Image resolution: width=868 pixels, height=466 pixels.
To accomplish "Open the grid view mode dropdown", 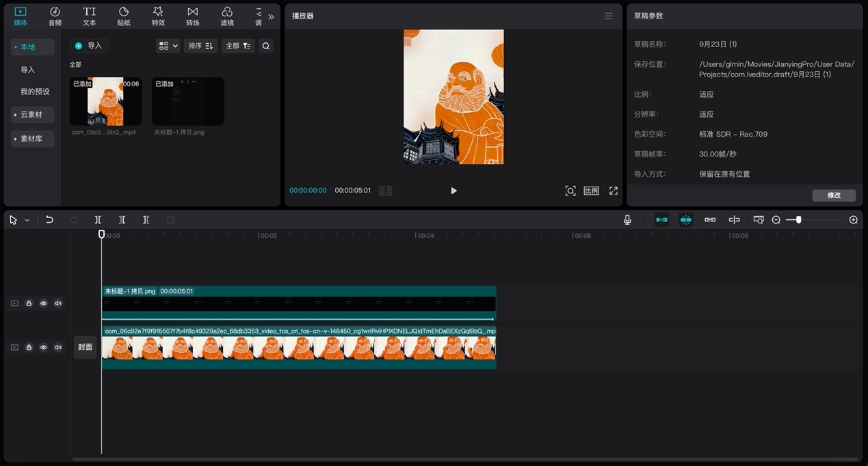I will (x=168, y=46).
